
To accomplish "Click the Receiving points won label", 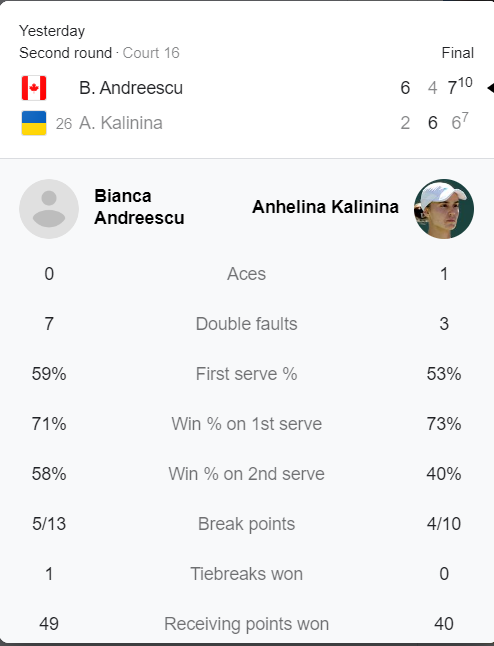I will [x=246, y=624].
